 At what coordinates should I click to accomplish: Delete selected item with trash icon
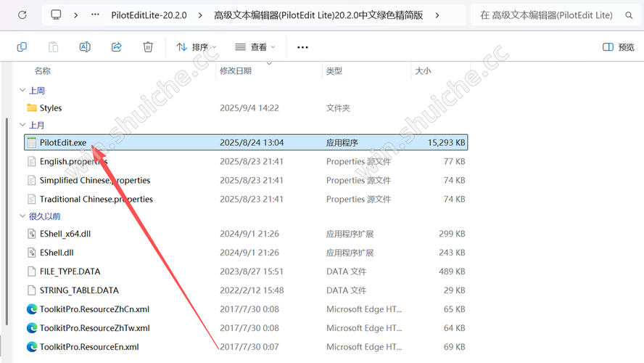[x=148, y=47]
